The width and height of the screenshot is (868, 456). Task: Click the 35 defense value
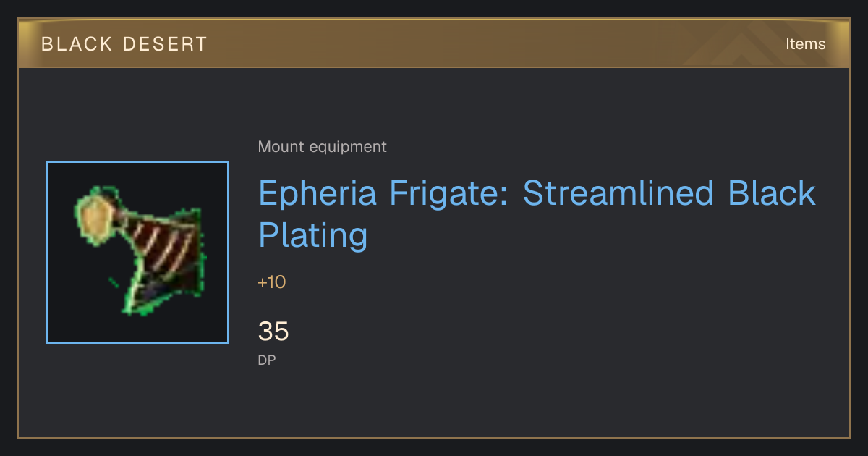tap(273, 332)
